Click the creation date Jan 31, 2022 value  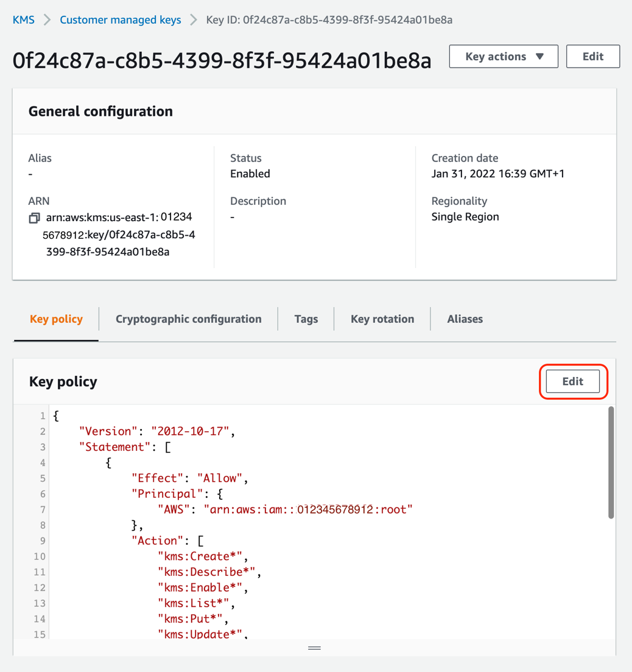498,174
